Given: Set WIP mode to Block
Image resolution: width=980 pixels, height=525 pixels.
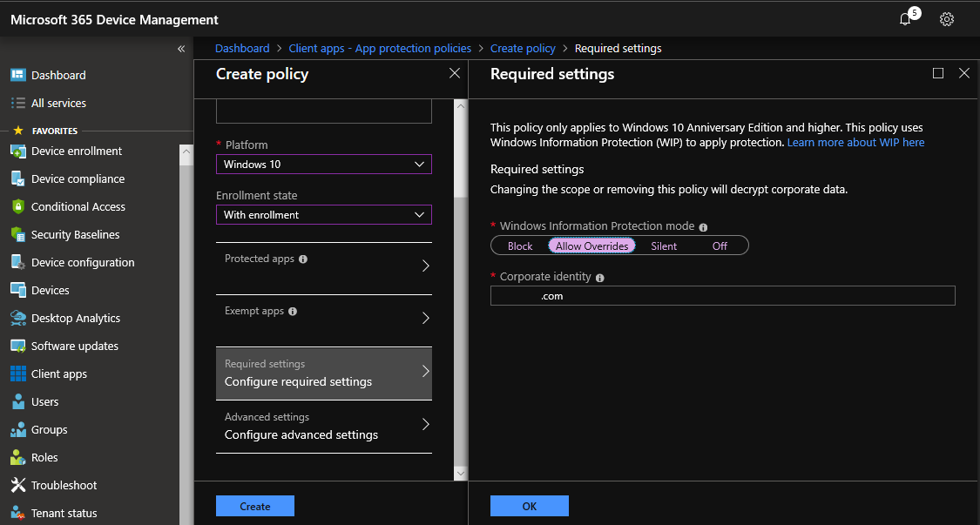Looking at the screenshot, I should point(520,246).
